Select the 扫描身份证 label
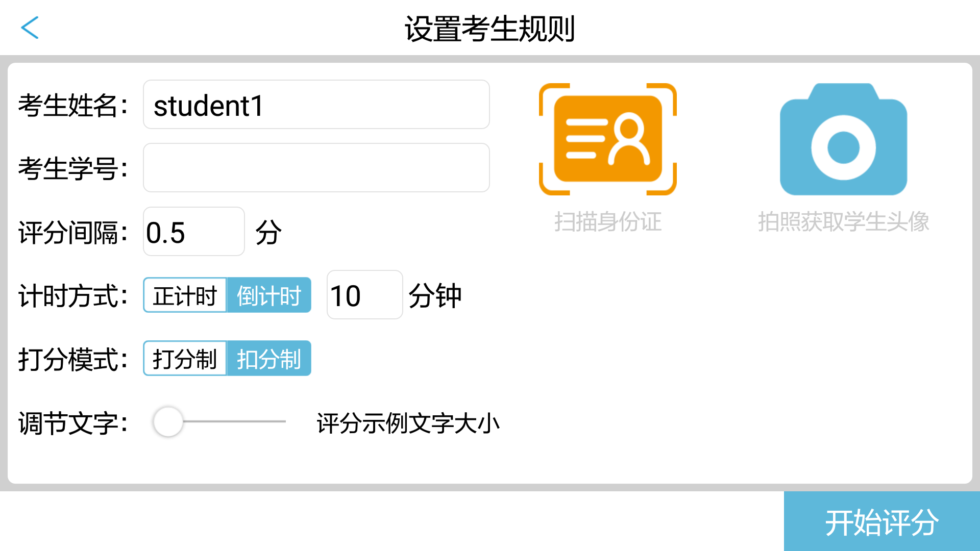This screenshot has width=980, height=551. (608, 222)
